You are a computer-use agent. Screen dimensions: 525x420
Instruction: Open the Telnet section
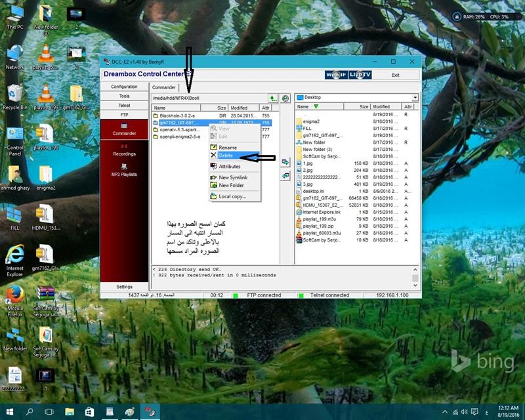[x=124, y=105]
